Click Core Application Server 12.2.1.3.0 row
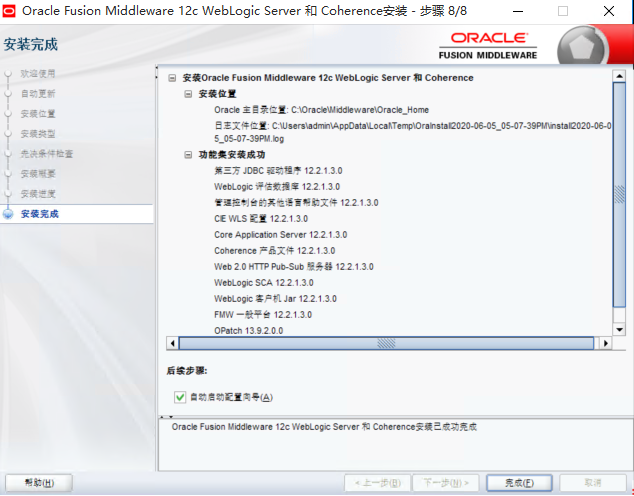634x496 pixels. 281,235
